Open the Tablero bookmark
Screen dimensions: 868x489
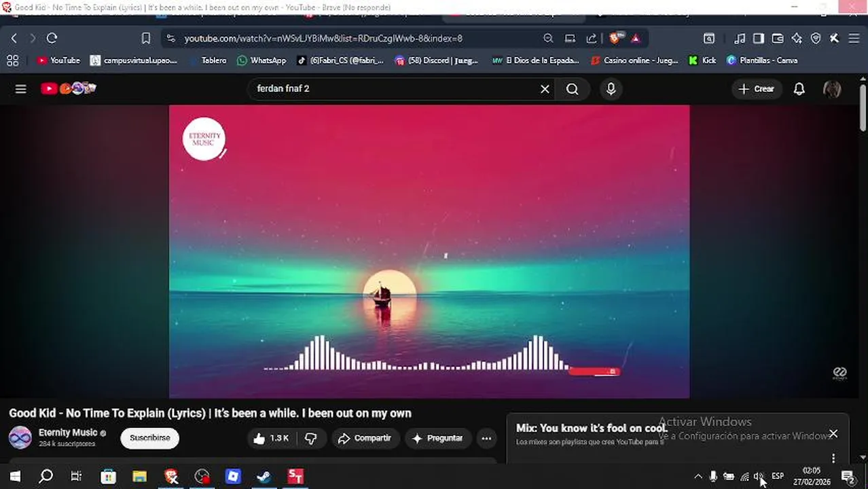207,60
